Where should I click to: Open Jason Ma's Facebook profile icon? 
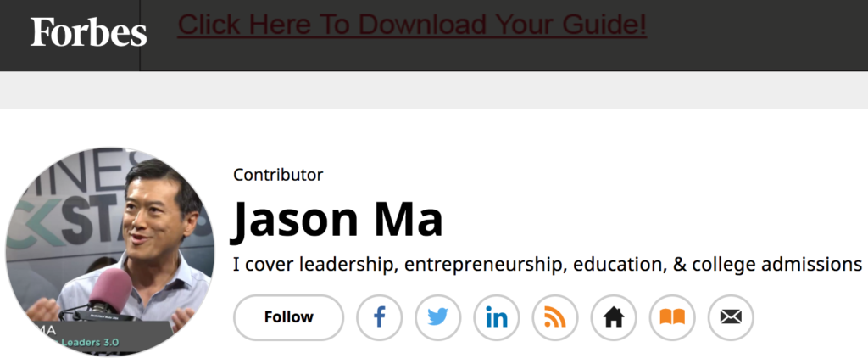(x=379, y=317)
